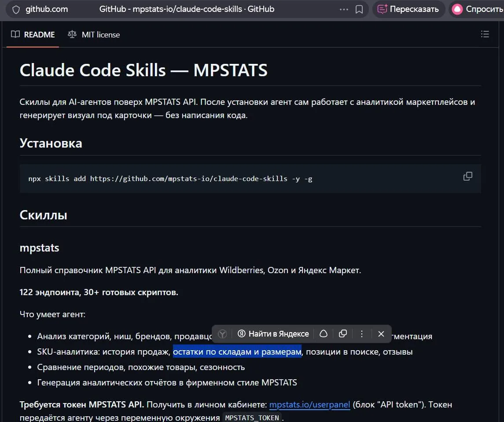Click the text Что умеет агент:
Viewport: 504px width, 422px height.
coord(52,315)
